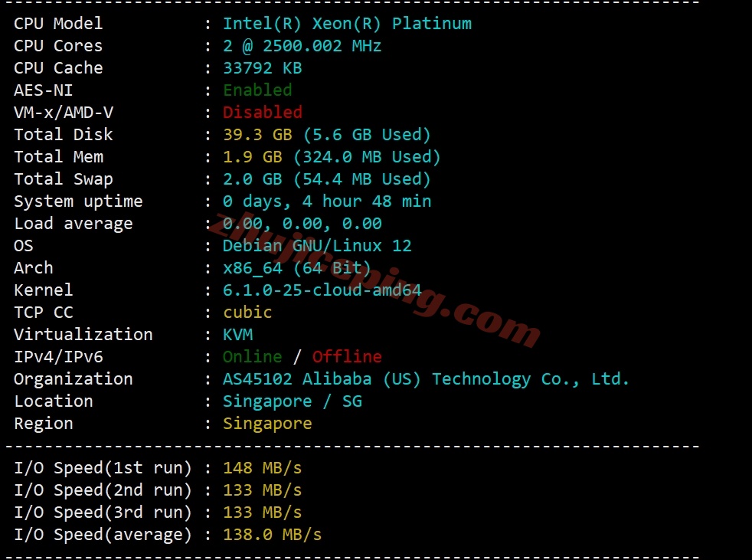
Task: Select the disk size '39.3 GB'
Action: [x=257, y=135]
